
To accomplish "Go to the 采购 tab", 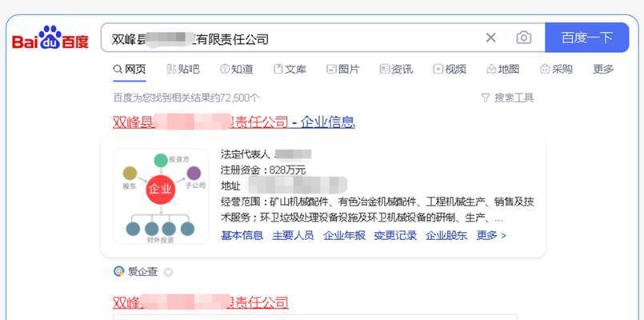I will coord(556,69).
